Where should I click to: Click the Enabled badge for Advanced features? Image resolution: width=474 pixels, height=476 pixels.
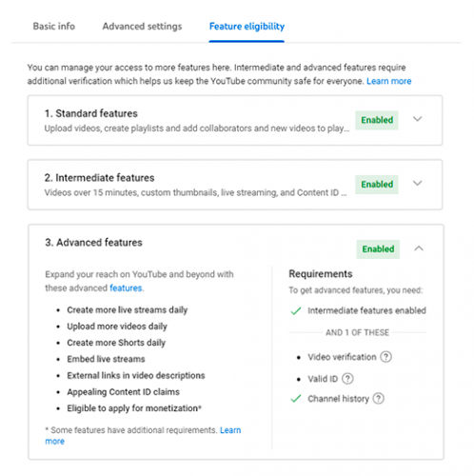378,249
